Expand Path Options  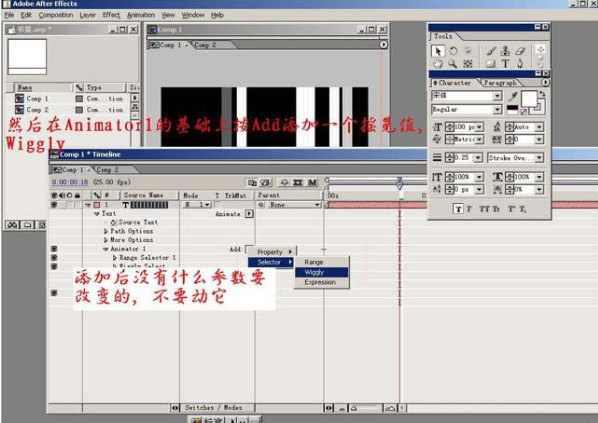[x=106, y=231]
